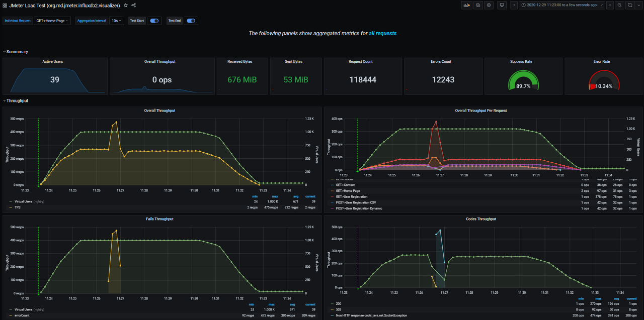This screenshot has height=320, width=644.
Task: Open Error Rate panel title menu
Action: pyautogui.click(x=602, y=61)
